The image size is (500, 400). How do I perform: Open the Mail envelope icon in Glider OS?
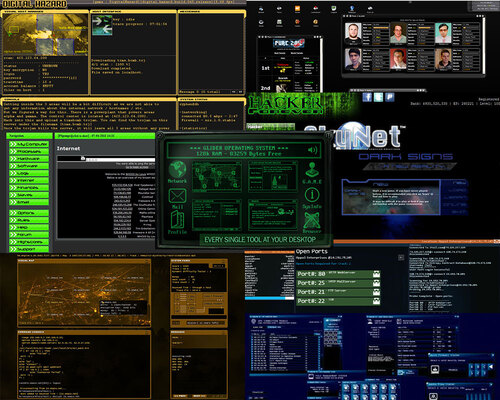[177, 196]
